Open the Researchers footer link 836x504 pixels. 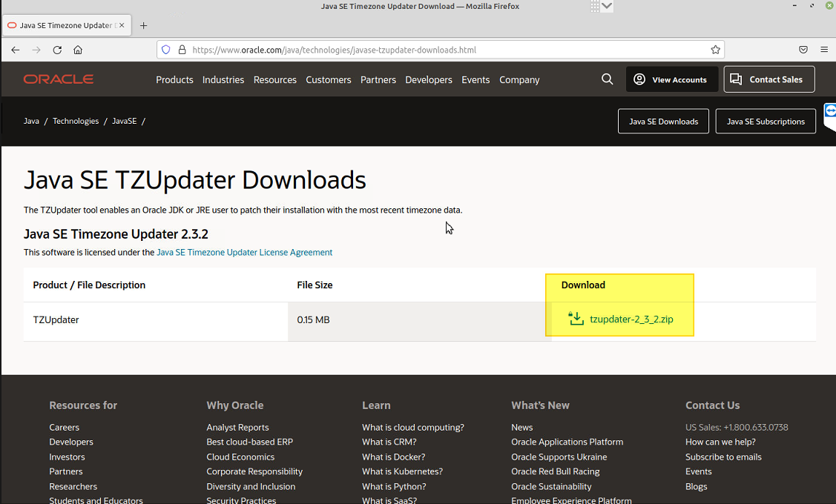click(73, 486)
